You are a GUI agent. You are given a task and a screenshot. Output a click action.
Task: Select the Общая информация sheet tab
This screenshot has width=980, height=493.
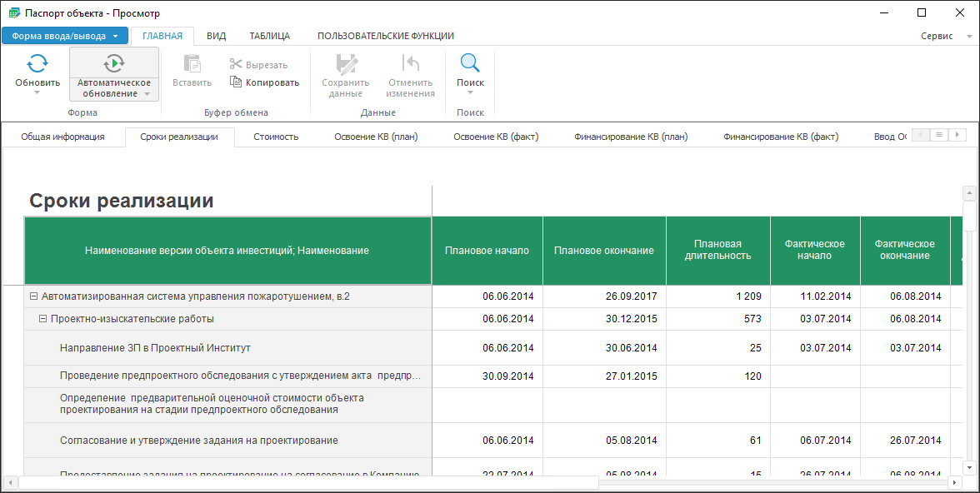coord(62,137)
